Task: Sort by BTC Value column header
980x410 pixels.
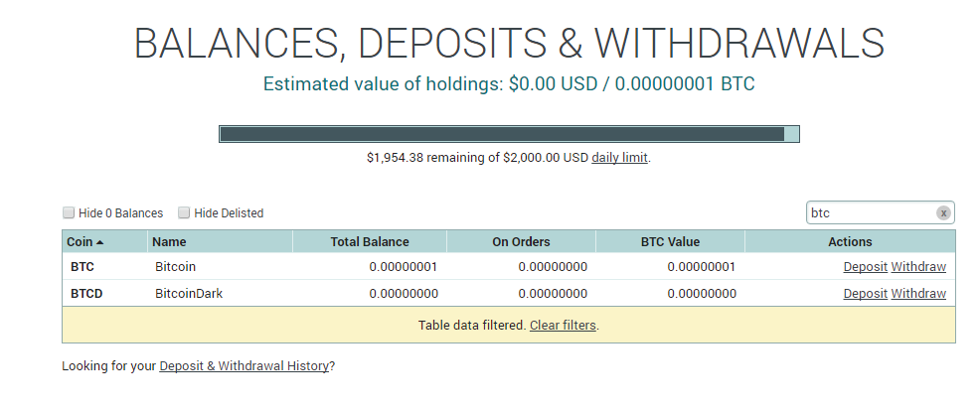Action: pyautogui.click(x=670, y=241)
